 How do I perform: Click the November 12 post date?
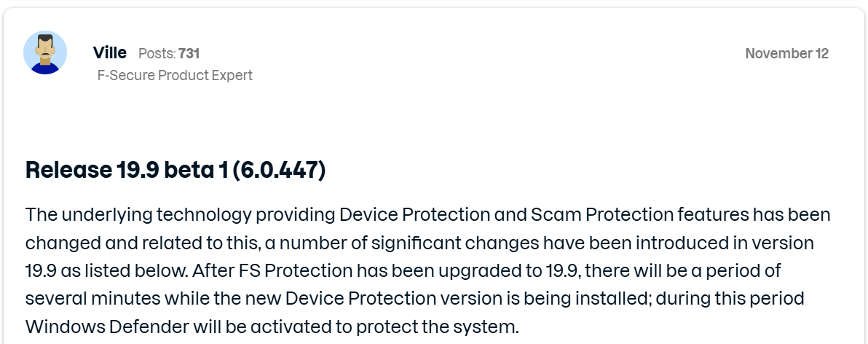[x=786, y=53]
